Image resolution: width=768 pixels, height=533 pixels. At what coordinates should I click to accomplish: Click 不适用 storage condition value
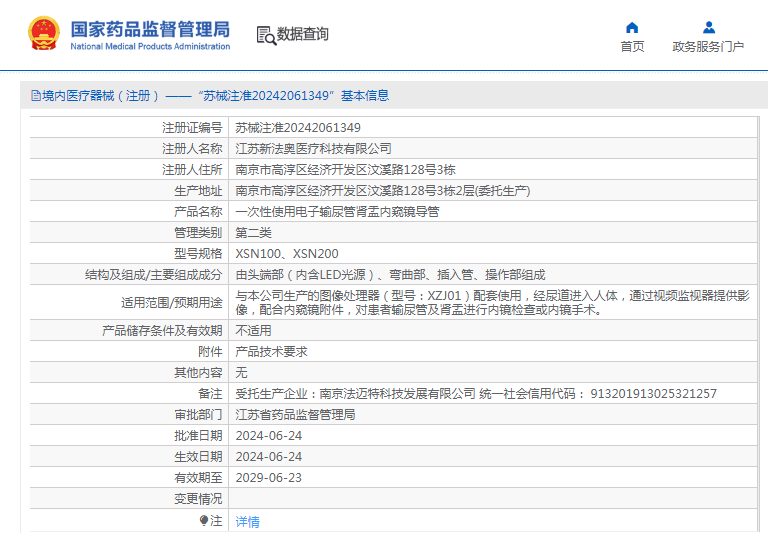(253, 331)
